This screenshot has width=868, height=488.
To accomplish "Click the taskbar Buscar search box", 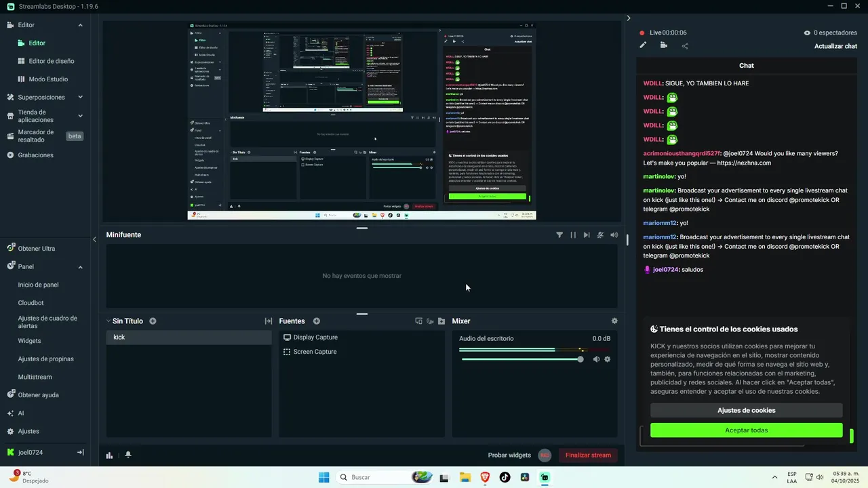I will coord(384,477).
